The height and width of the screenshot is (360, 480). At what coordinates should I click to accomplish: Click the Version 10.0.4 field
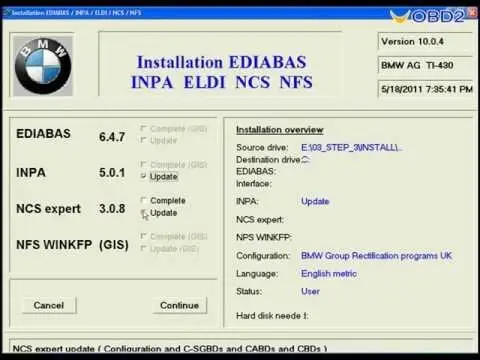[425, 41]
